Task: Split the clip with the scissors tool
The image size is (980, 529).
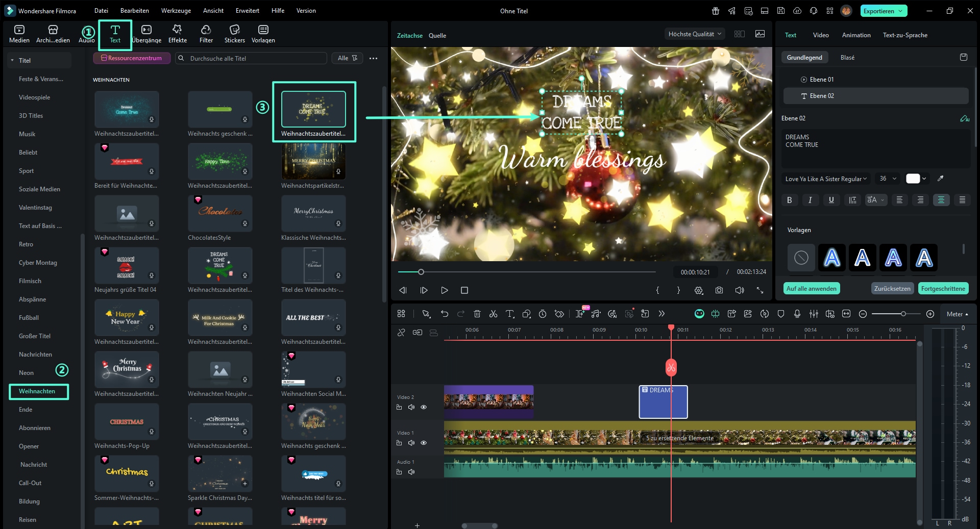Action: [x=494, y=314]
